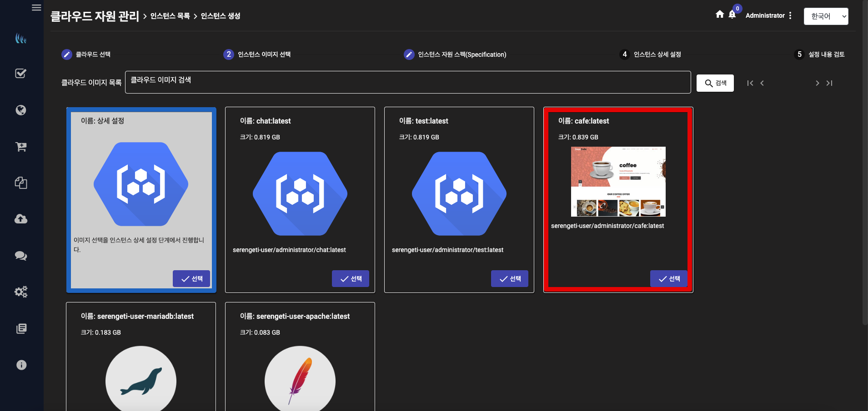Screen dimensions: 868x411
Task: Go to step 4 인스턴스 상세 설정
Action: click(x=651, y=54)
